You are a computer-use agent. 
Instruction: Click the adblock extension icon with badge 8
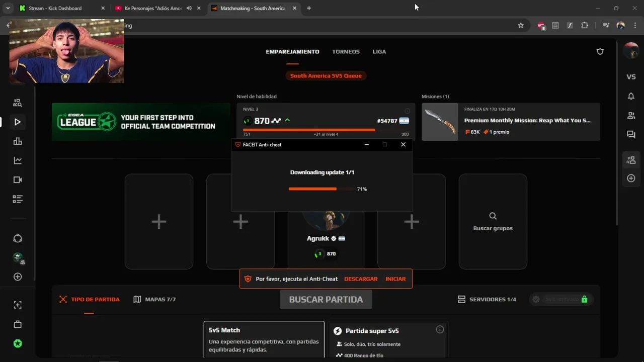541,26
